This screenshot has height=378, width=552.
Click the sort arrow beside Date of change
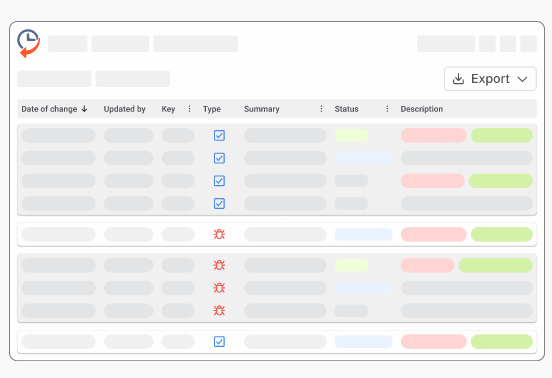pos(84,109)
